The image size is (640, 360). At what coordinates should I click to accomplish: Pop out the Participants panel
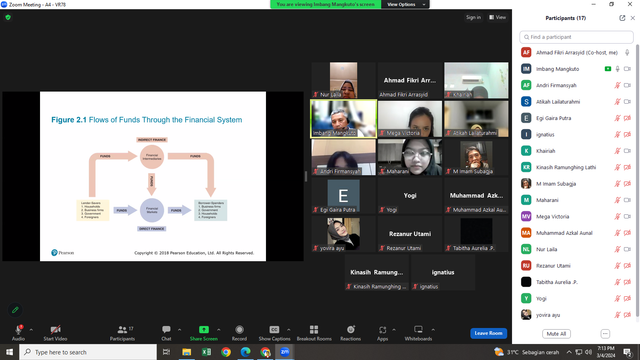point(622,18)
